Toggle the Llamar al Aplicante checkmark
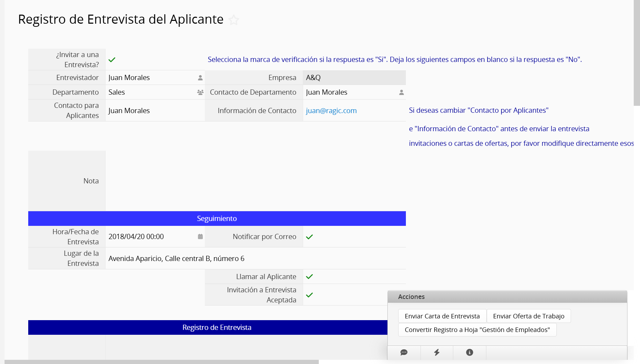 tap(309, 277)
